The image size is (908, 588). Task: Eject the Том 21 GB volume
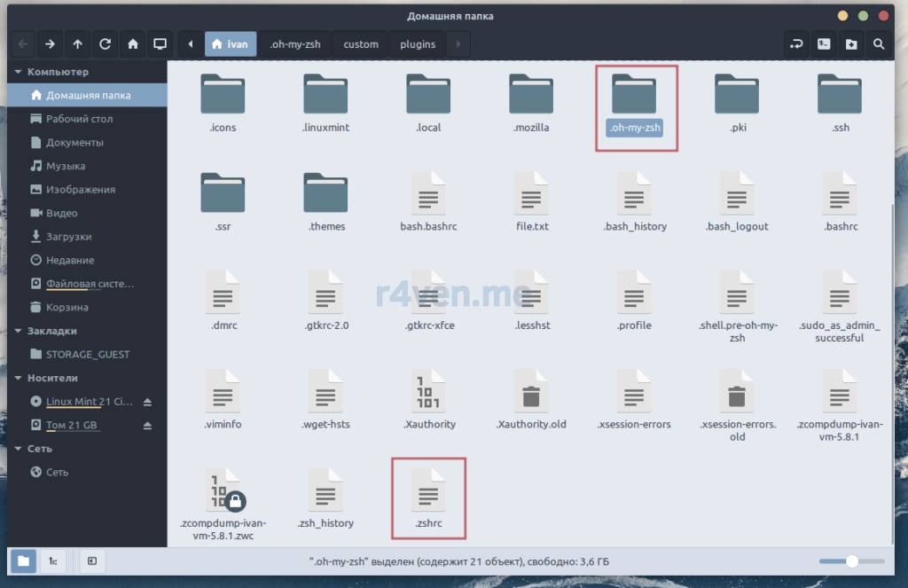pos(148,426)
